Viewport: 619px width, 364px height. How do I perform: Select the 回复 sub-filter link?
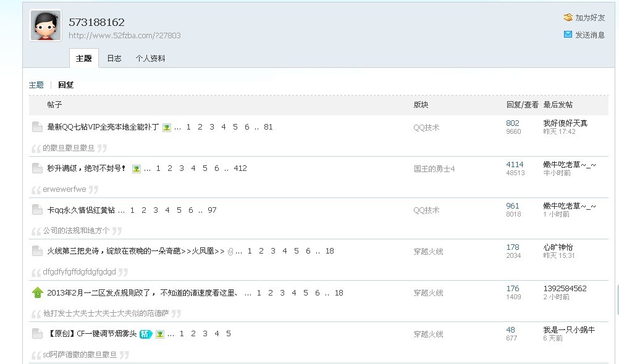point(66,85)
